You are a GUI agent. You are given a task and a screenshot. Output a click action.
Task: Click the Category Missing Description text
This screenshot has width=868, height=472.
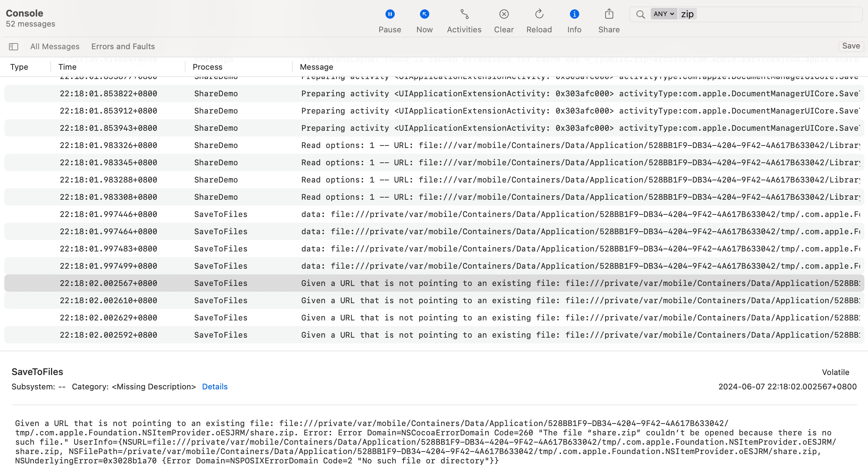point(134,387)
